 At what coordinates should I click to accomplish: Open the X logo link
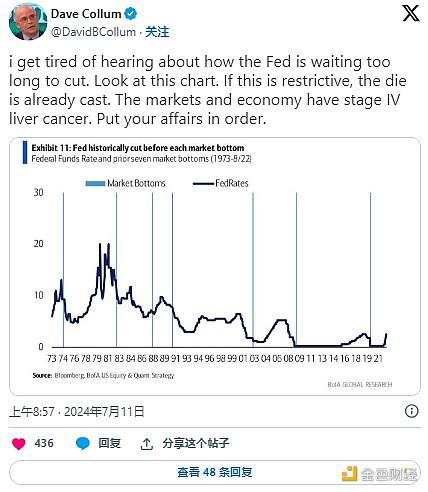coord(411,13)
